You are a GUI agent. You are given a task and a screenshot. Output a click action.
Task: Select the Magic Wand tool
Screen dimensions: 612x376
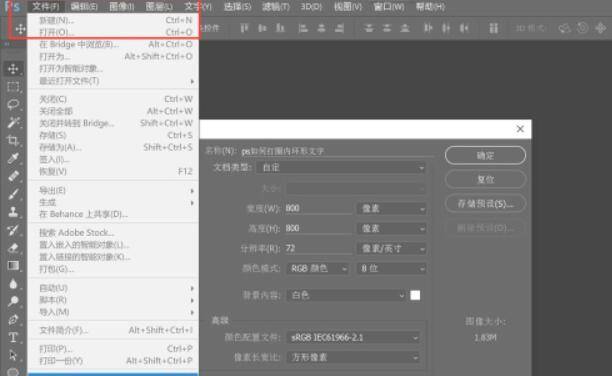click(13, 122)
